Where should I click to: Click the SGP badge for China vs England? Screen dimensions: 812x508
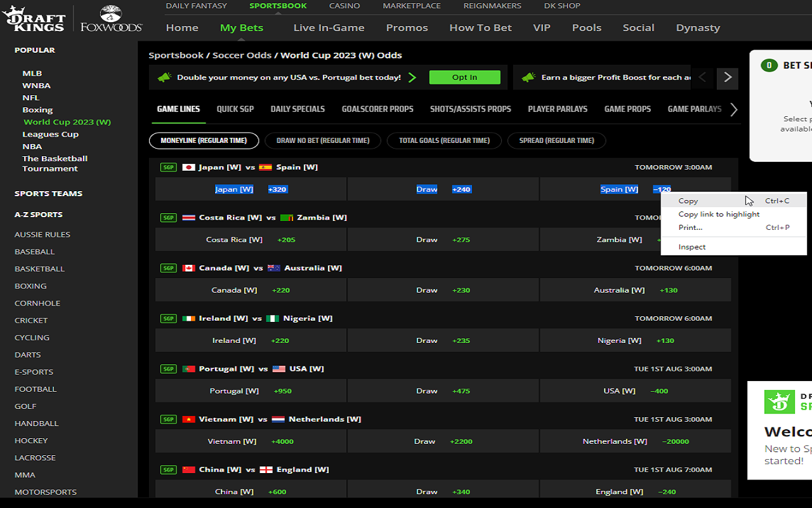[x=168, y=470]
